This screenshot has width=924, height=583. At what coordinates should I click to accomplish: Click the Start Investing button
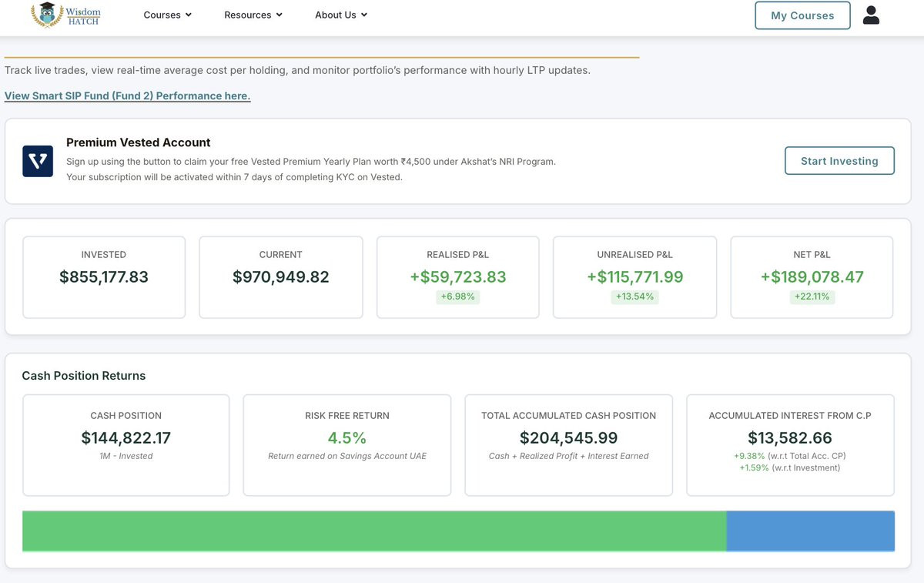tap(839, 161)
